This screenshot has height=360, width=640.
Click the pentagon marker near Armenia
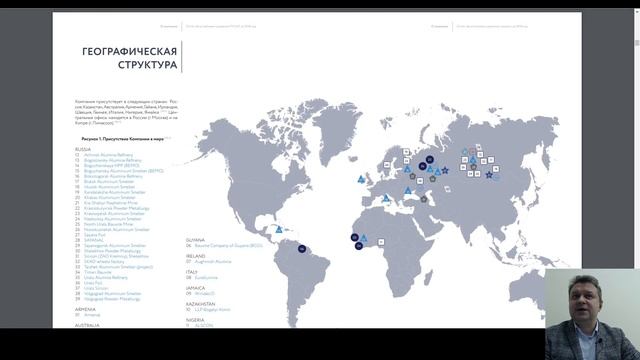tap(424, 199)
